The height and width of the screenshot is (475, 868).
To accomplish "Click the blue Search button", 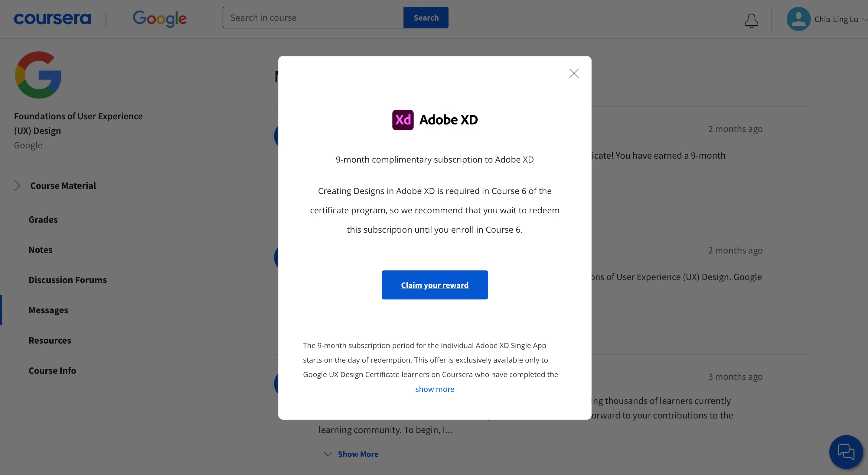I will pos(426,18).
